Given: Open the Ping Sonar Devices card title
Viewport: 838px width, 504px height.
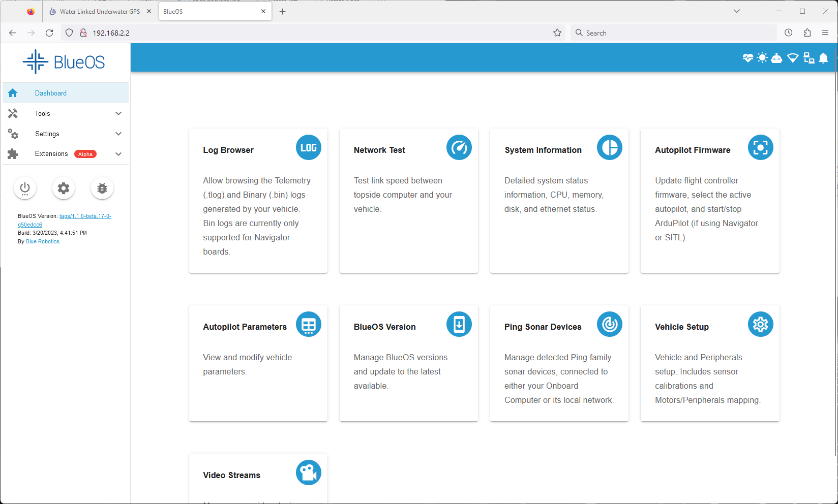Looking at the screenshot, I should click(543, 327).
